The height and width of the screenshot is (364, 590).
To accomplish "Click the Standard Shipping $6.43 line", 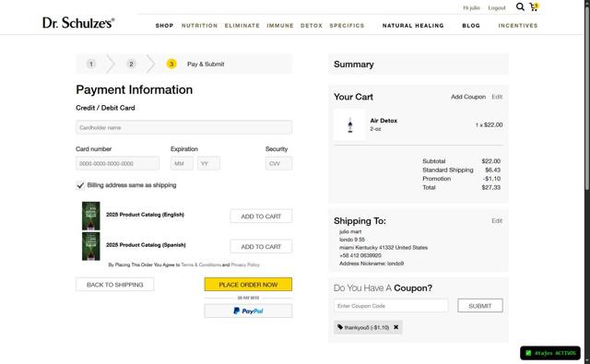I will tap(461, 170).
